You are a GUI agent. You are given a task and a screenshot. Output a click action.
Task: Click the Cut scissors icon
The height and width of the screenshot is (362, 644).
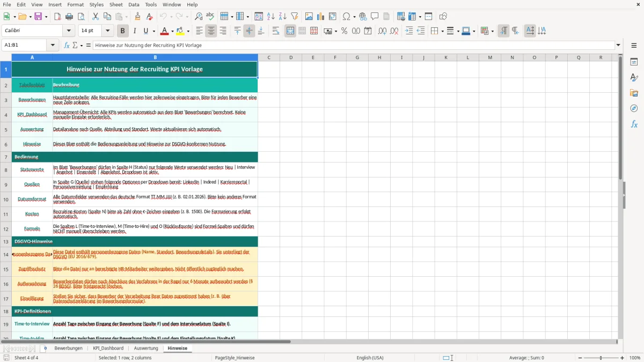coord(96,17)
